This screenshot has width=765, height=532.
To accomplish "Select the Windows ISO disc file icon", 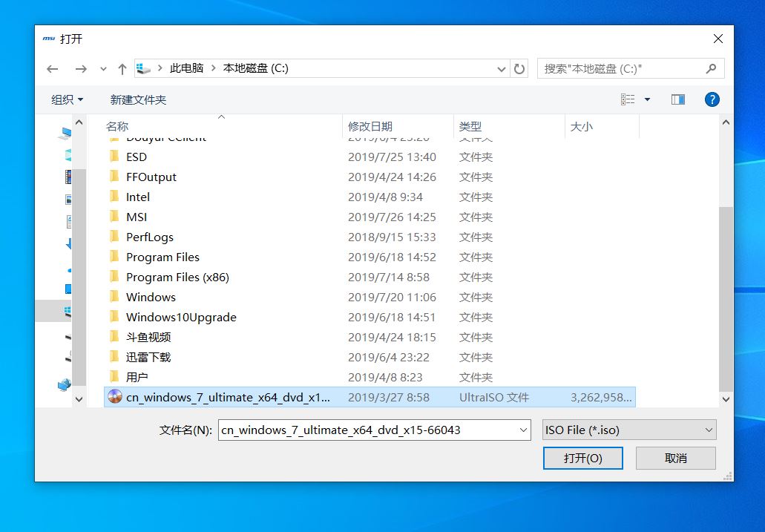I will 114,397.
